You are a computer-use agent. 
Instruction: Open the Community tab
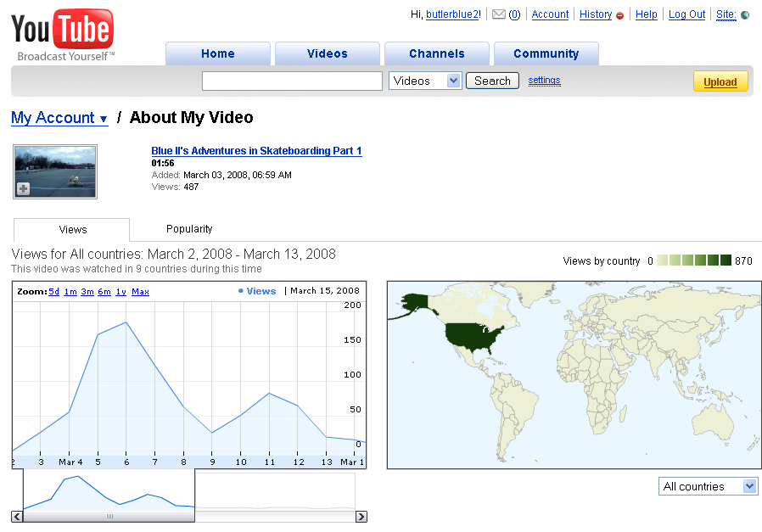click(546, 53)
